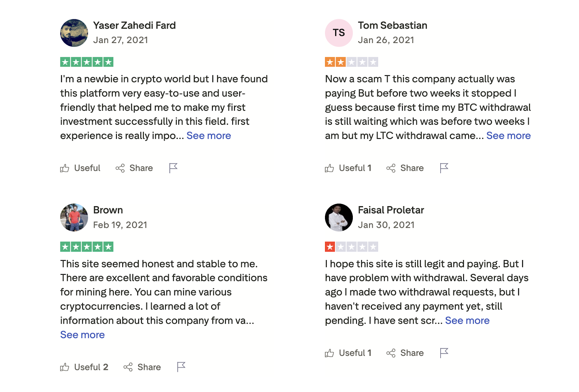Expand Yaser's review with See more
Viewport: 579px width, 392px height.
(x=209, y=136)
